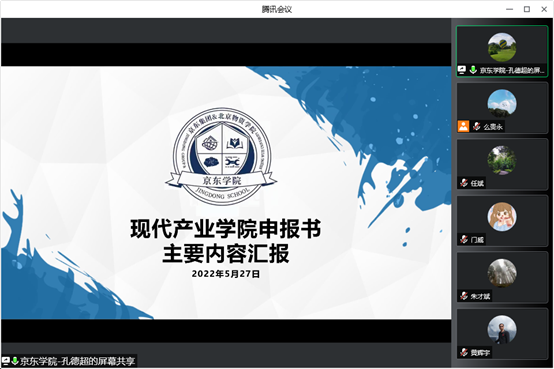This screenshot has width=554, height=369.
Task: Click the slide title 现代产业学院申报书
Action: click(x=226, y=229)
